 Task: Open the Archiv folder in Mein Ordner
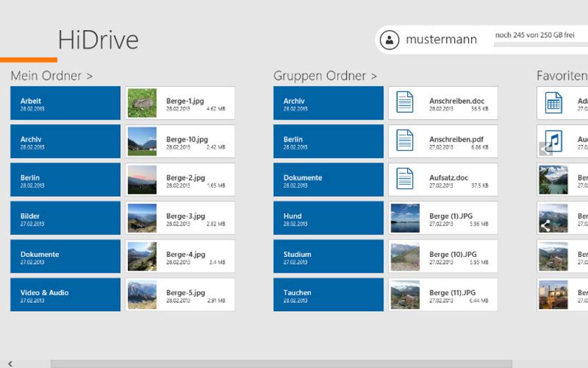(x=65, y=141)
